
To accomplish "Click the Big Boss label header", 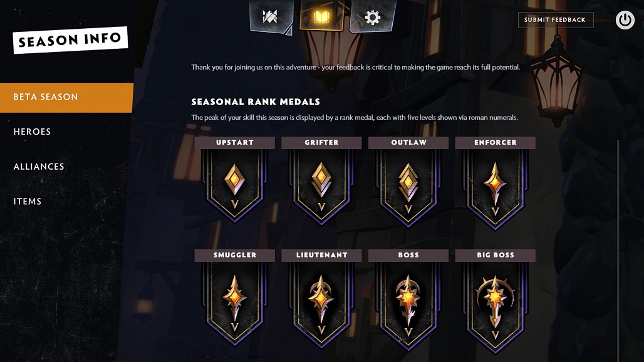I will pos(496,255).
